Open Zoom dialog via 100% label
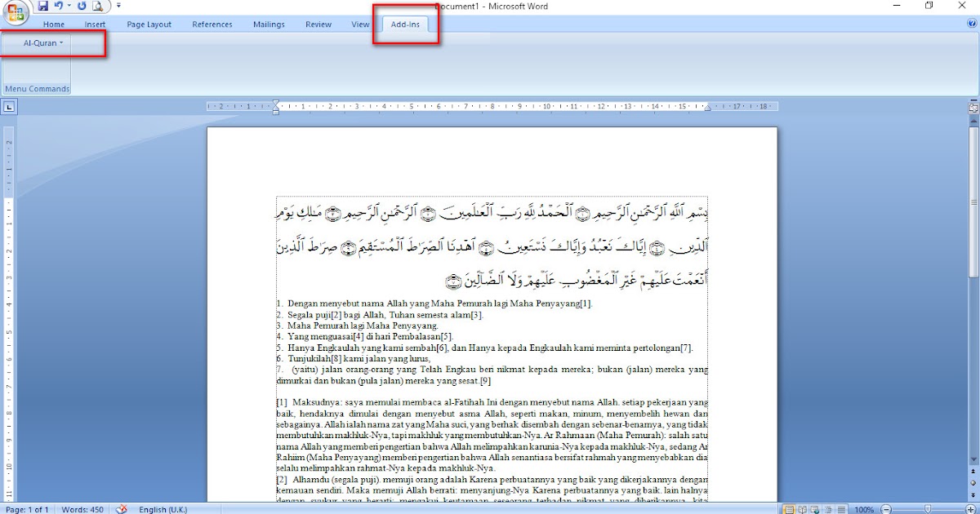The height and width of the screenshot is (514, 980). click(x=864, y=509)
